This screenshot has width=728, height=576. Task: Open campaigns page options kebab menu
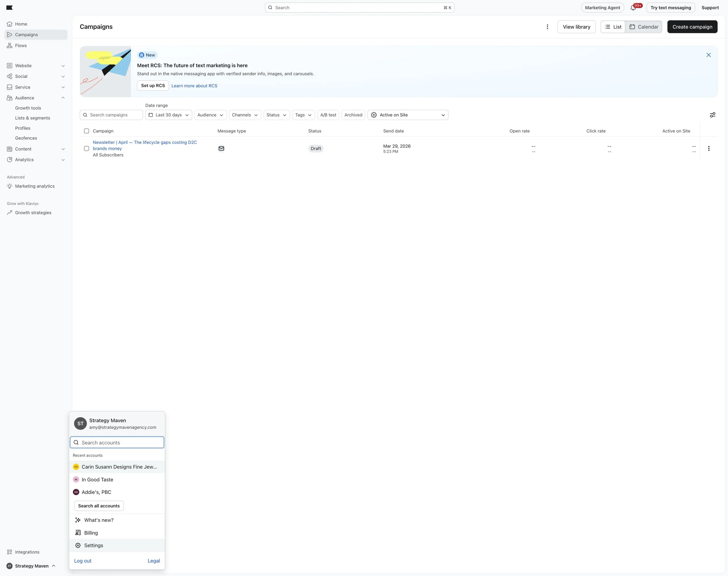547,27
